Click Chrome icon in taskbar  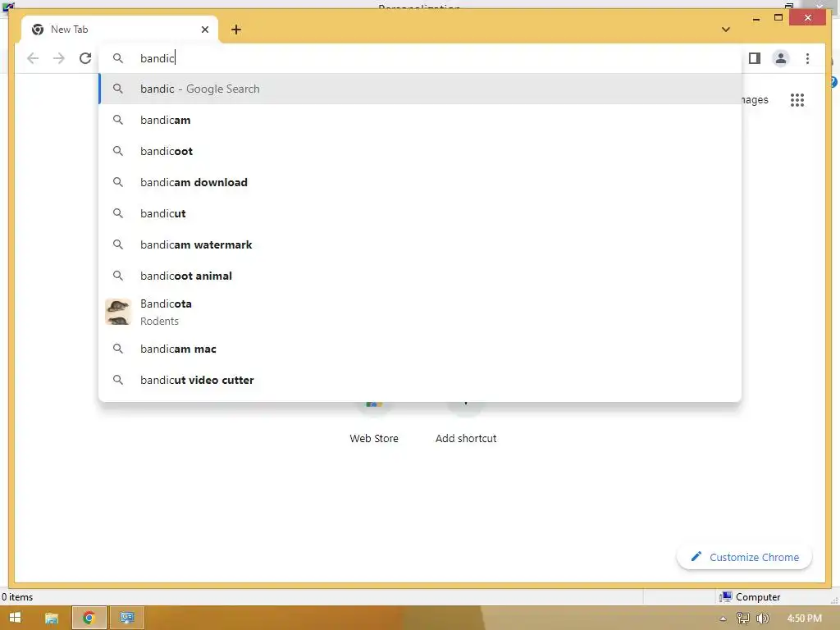(89, 618)
